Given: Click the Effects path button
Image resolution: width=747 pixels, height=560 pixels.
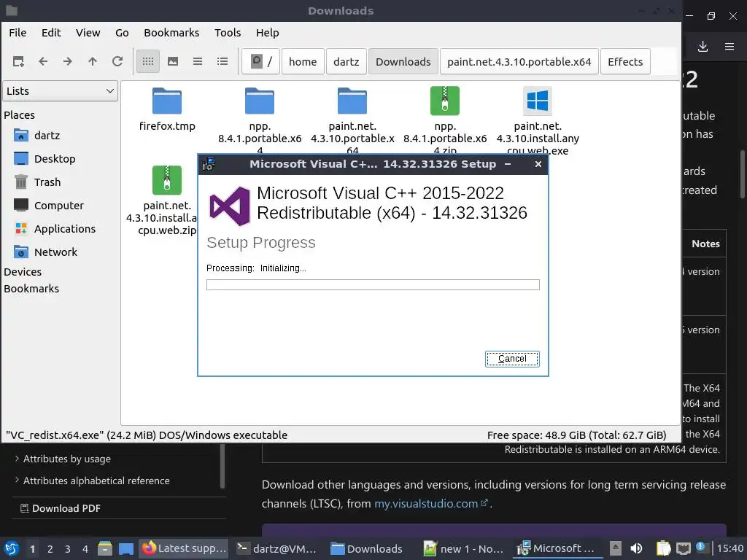Looking at the screenshot, I should click(x=625, y=61).
